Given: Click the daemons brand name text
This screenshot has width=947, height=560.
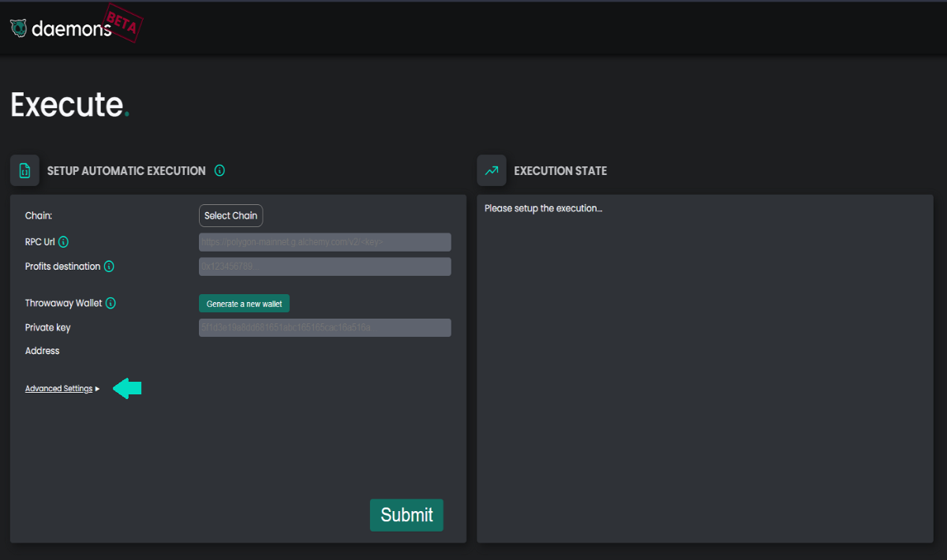Looking at the screenshot, I should click(72, 29).
